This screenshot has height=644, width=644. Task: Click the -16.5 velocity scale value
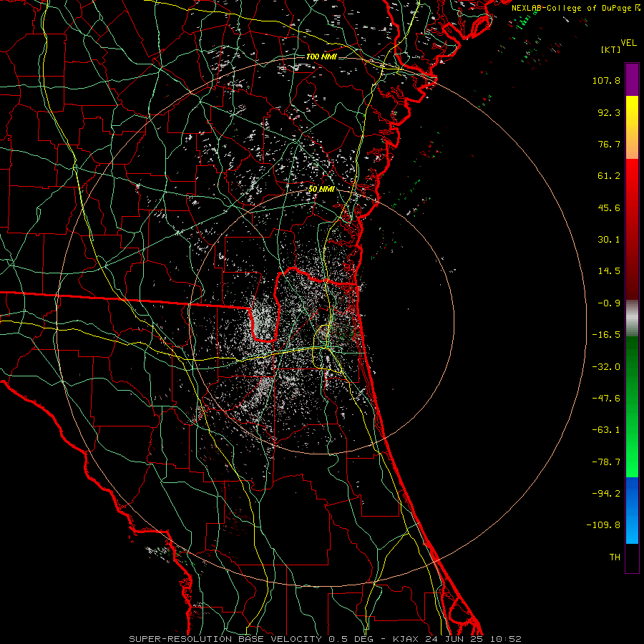(606, 335)
